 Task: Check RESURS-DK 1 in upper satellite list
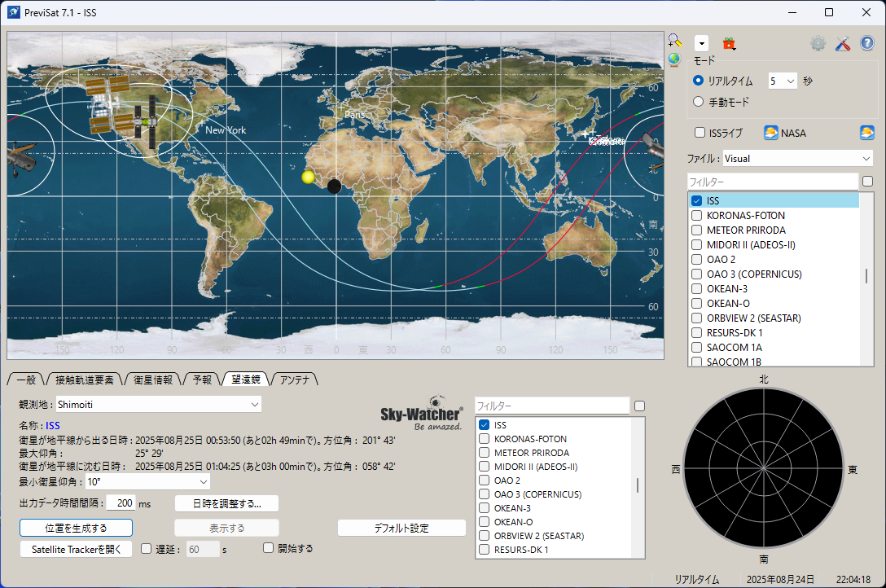[x=697, y=333]
